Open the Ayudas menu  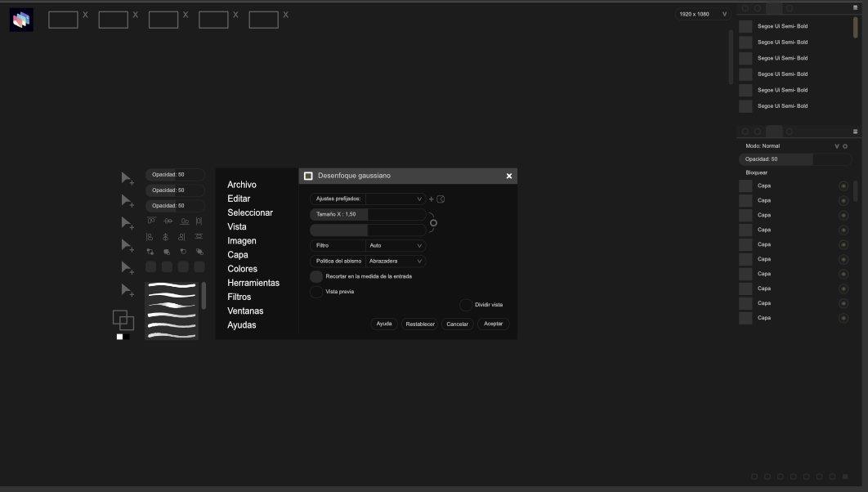[x=242, y=325]
